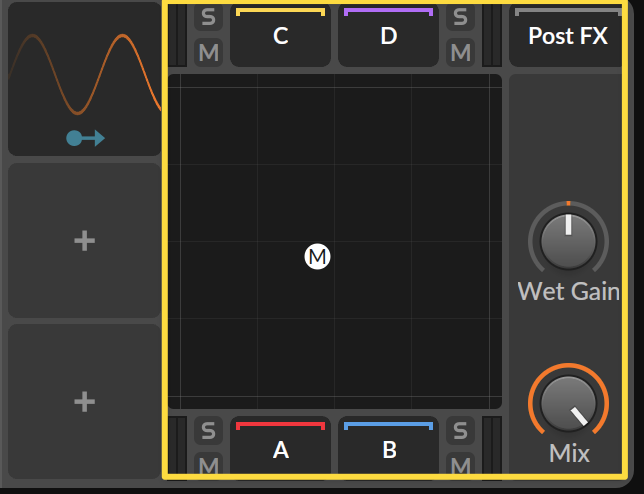The height and width of the screenshot is (494, 644).
Task: Add a modulator in the second empty slot
Action: point(85,401)
